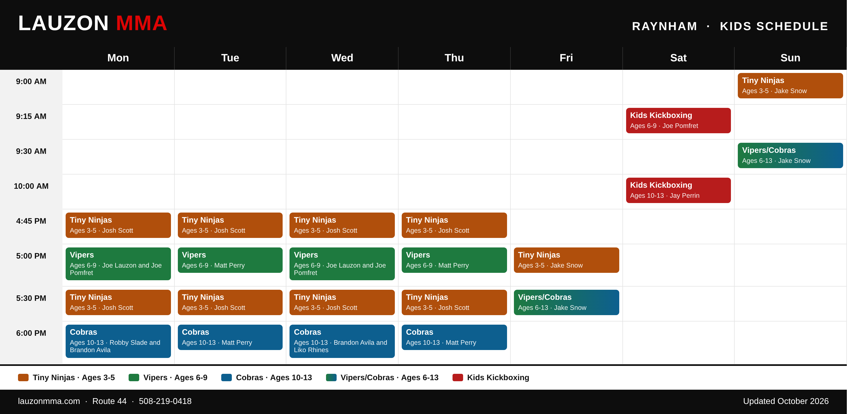868x414 pixels.
Task: Click the Route 44 address text
Action: coord(110,401)
